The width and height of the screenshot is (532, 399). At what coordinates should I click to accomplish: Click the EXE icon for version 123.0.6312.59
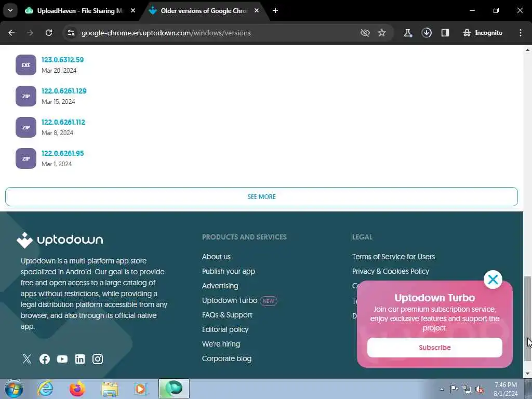26,65
